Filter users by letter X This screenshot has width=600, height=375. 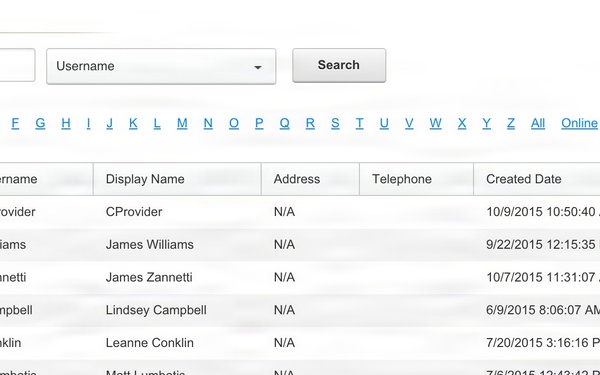pos(462,123)
